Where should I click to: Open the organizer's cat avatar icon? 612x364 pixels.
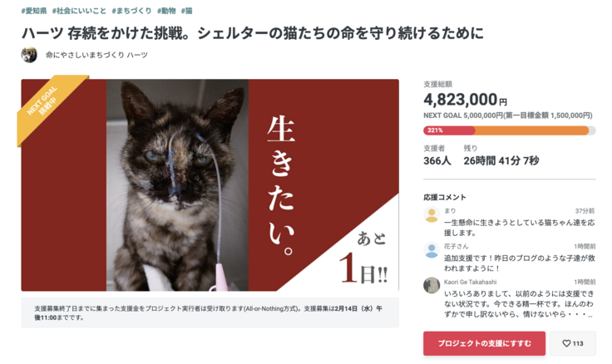pyautogui.click(x=29, y=55)
